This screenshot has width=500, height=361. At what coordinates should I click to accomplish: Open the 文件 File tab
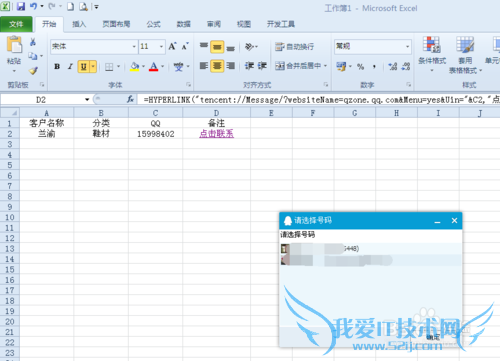click(x=16, y=24)
